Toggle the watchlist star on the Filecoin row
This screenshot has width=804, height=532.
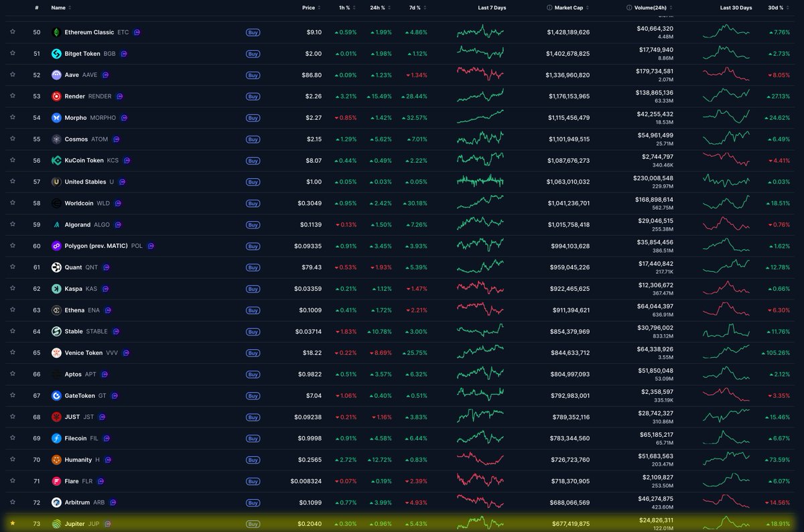pyautogui.click(x=12, y=439)
